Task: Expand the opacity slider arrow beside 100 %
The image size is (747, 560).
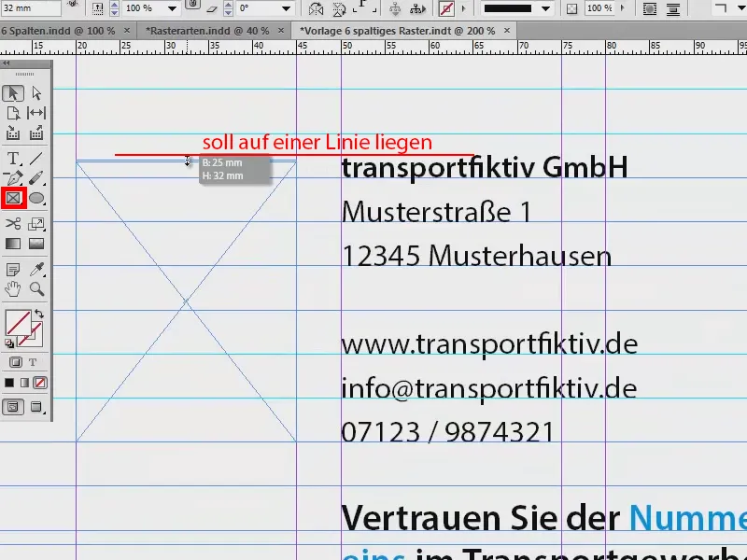Action: (x=622, y=8)
